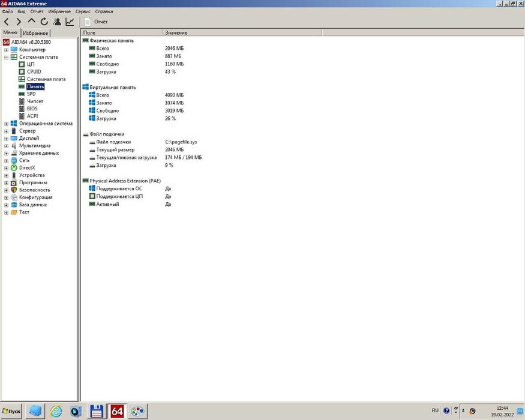Image resolution: width=525 pixels, height=420 pixels.
Task: Select the ЦП tree item
Action: pyautogui.click(x=31, y=64)
